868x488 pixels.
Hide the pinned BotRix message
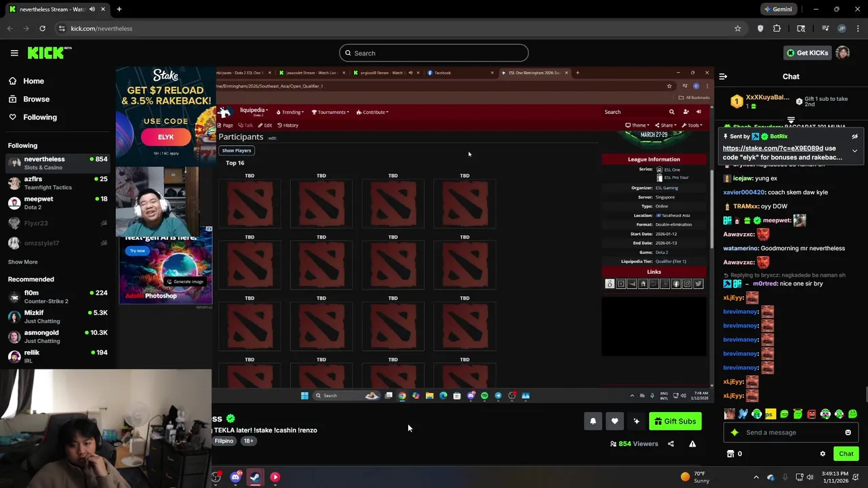(x=854, y=136)
